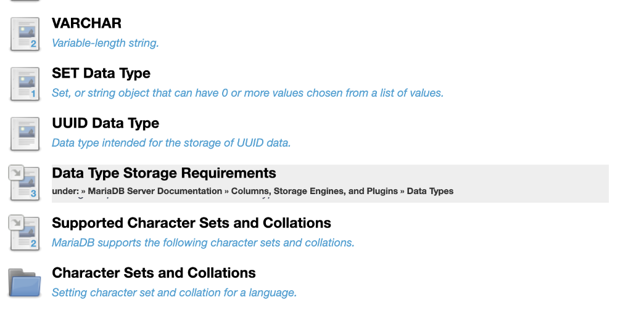Click 'Variable-length string.' description

pyautogui.click(x=105, y=43)
